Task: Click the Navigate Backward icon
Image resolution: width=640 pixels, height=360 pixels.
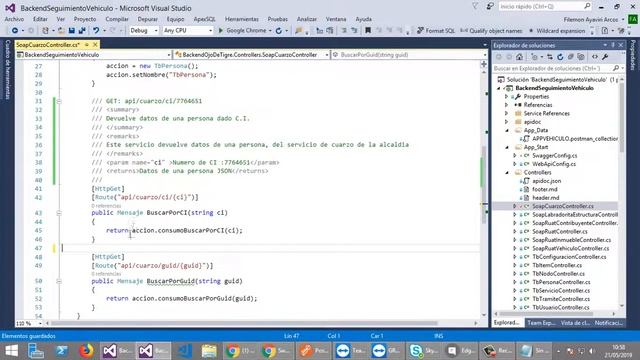Action: [x=15, y=31]
